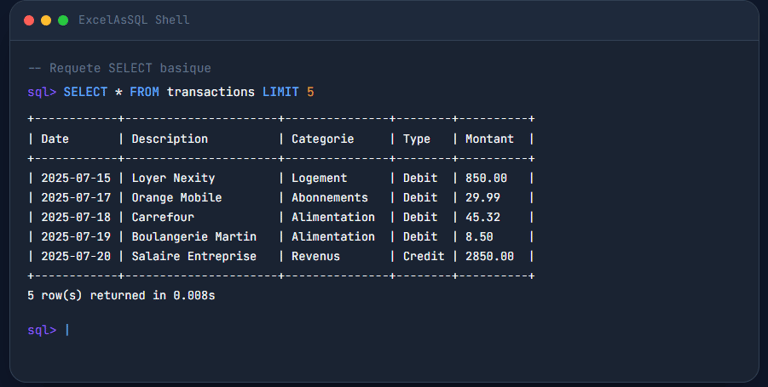Click the Categorie column header
Viewport: 768px width, 387px height.
coord(323,139)
